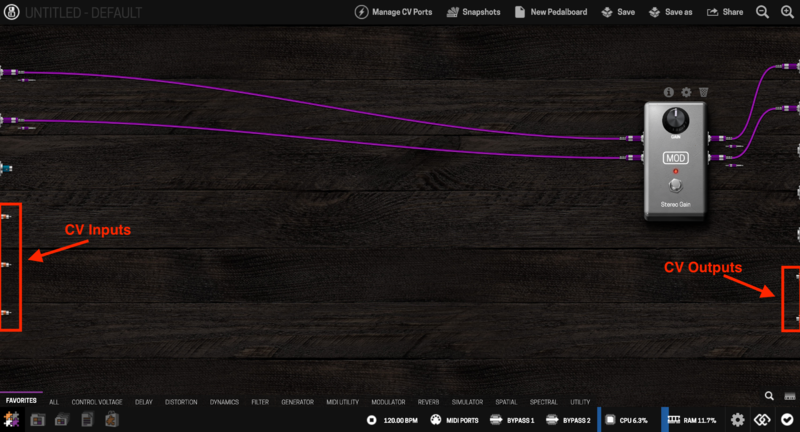
Task: Delete Stereo Gain with trash icon
Action: (x=704, y=92)
